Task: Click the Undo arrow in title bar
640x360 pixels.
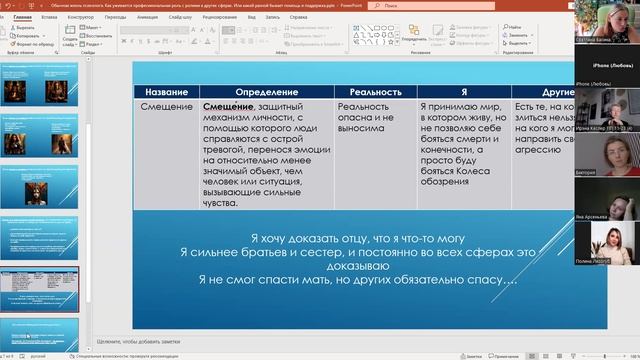Action: coord(8,6)
